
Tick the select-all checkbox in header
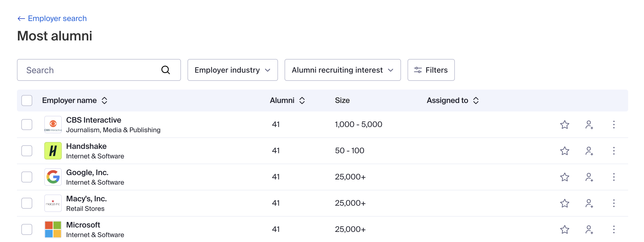tap(27, 101)
